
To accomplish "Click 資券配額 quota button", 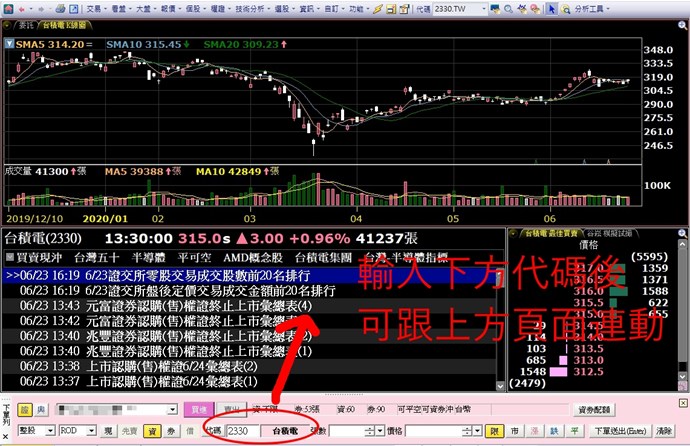I will point(594,410).
